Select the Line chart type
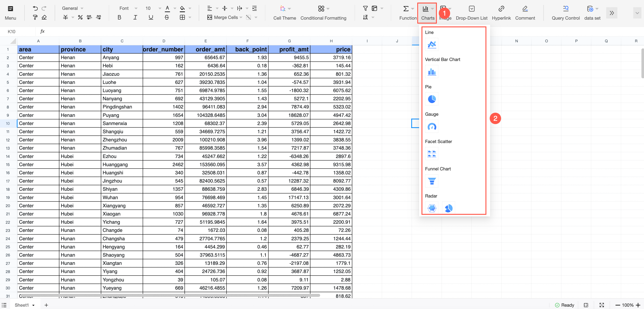The width and height of the screenshot is (644, 309). click(x=432, y=45)
